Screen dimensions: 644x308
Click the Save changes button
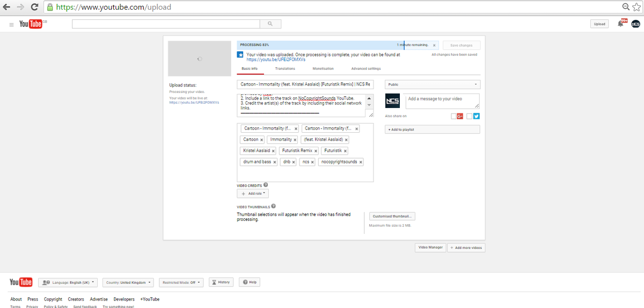click(x=462, y=45)
